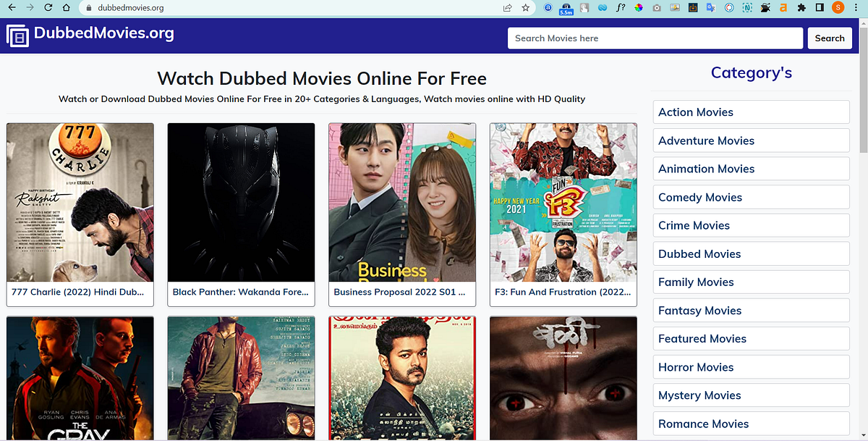
Task: Bookmark the page using the star icon
Action: tap(525, 8)
